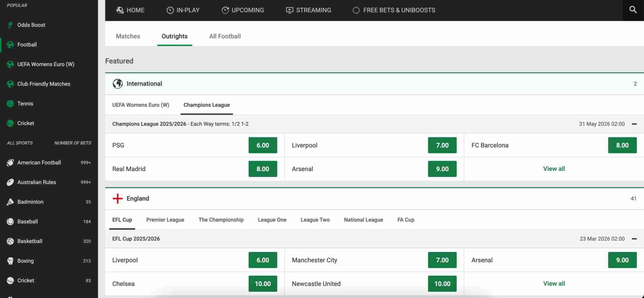Click the American Football icon
Image resolution: width=644 pixels, height=298 pixels.
click(10, 163)
